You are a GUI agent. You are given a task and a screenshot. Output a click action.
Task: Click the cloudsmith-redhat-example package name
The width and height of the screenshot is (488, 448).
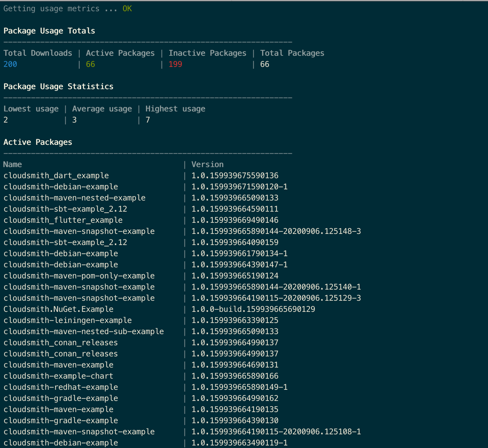click(61, 387)
